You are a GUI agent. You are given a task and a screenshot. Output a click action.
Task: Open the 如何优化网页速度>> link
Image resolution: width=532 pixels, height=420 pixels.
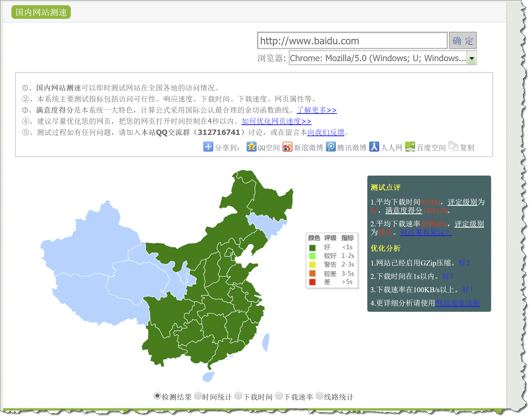(x=276, y=121)
